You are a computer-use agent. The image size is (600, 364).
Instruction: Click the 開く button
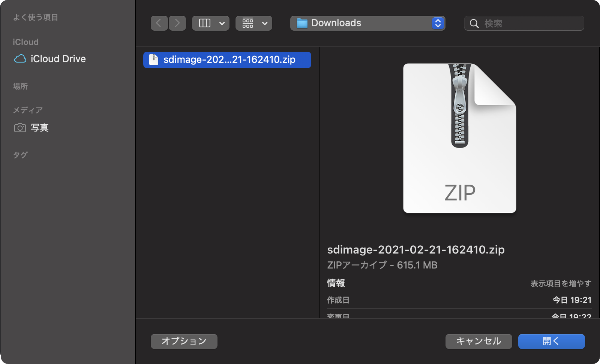[551, 341]
